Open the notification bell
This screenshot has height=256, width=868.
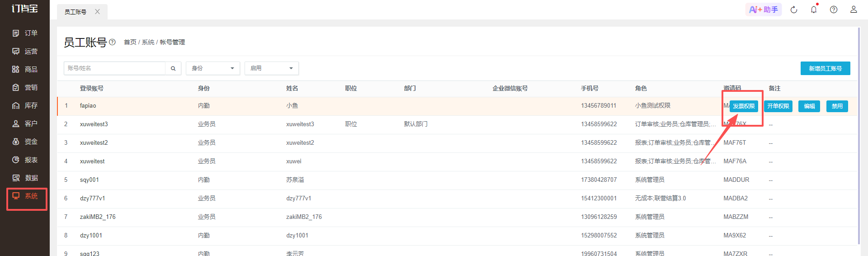tap(814, 9)
